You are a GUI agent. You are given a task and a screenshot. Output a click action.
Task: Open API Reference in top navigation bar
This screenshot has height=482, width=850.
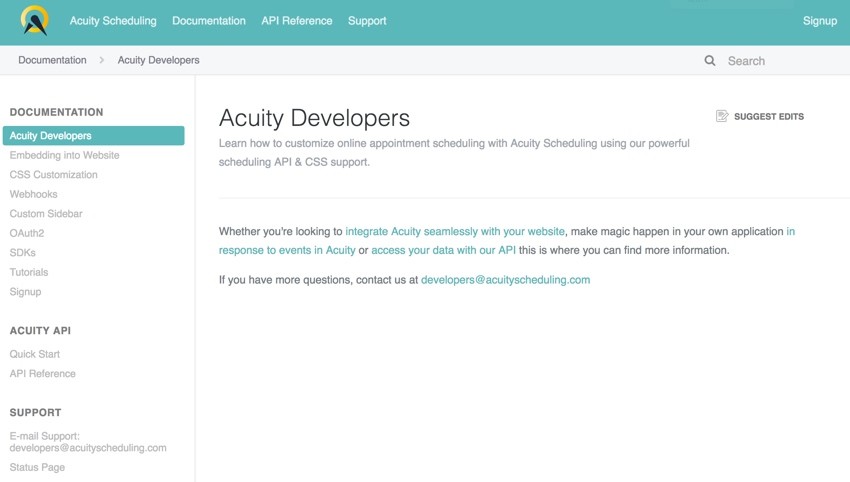click(x=297, y=21)
